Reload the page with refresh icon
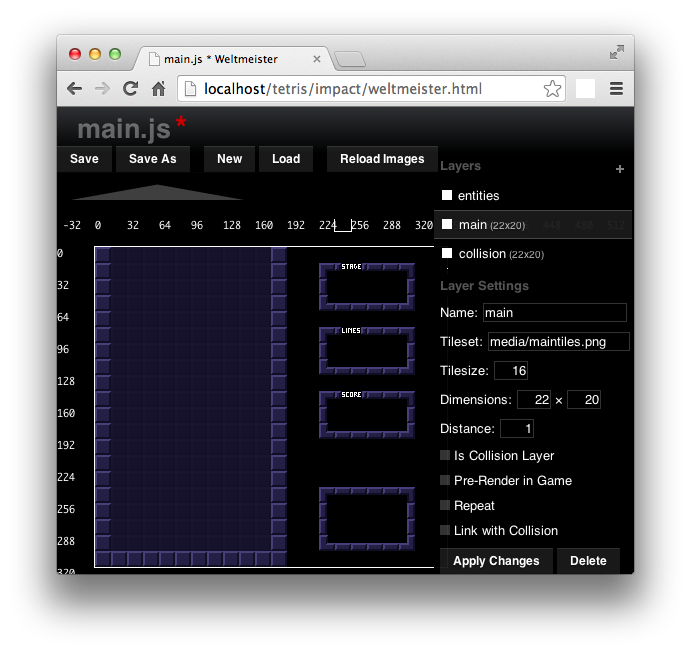 130,89
